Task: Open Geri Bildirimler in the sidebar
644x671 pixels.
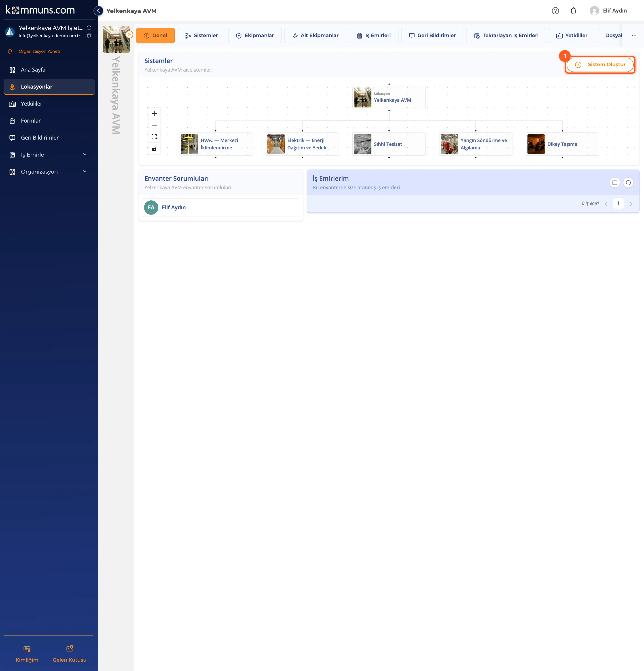Action: point(49,138)
